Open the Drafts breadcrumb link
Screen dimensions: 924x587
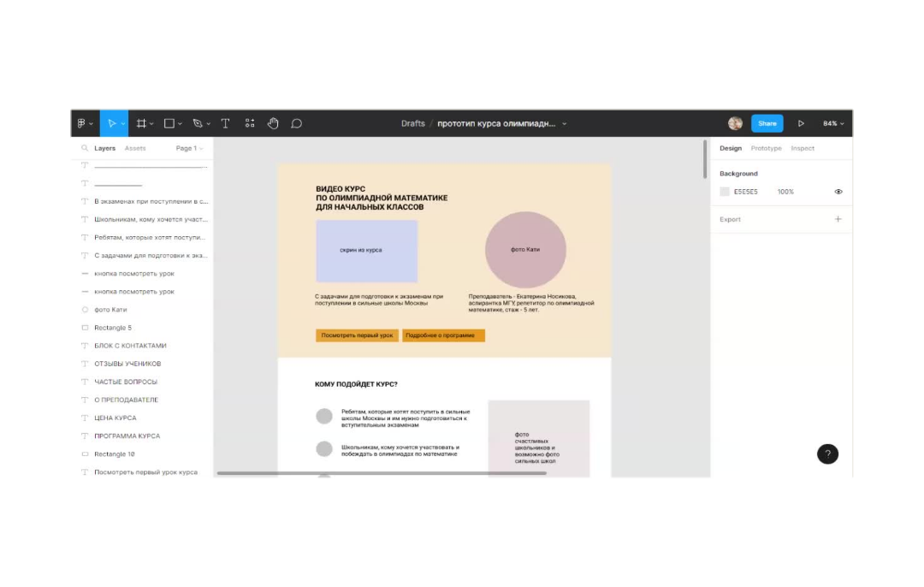pyautogui.click(x=413, y=123)
